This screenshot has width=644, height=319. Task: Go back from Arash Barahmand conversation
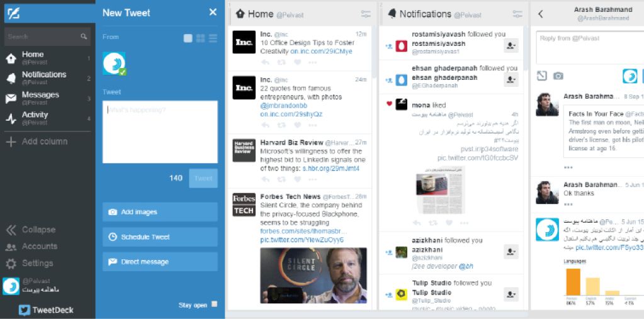tap(541, 14)
